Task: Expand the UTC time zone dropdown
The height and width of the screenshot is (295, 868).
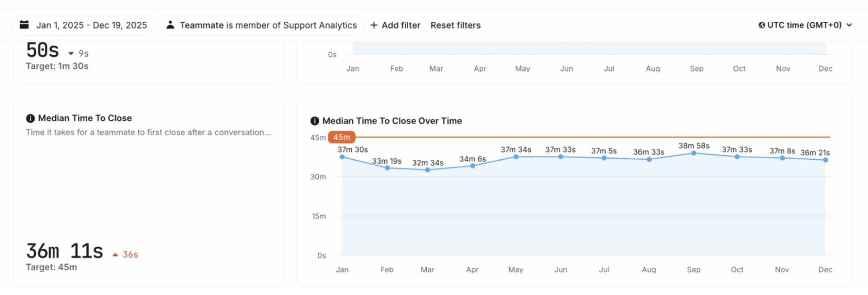Action: click(x=807, y=25)
